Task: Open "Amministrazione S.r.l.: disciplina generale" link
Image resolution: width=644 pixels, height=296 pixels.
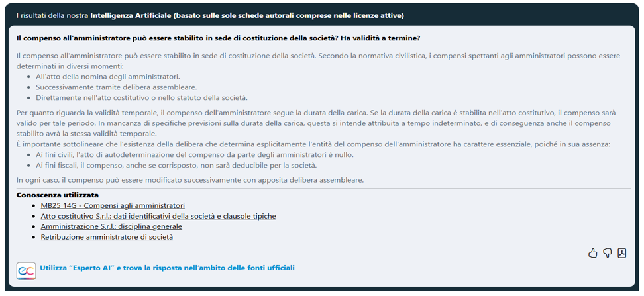Action: pyautogui.click(x=111, y=226)
